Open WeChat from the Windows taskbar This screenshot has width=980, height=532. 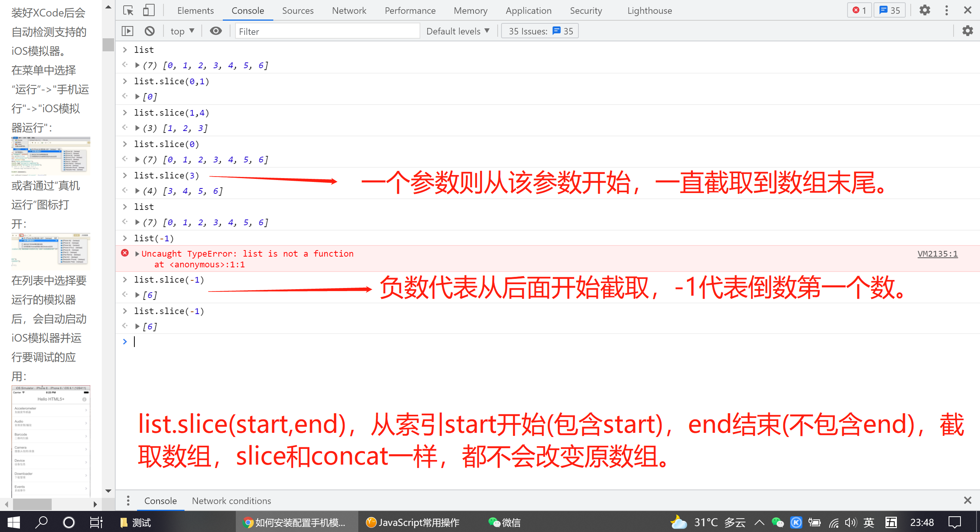504,522
